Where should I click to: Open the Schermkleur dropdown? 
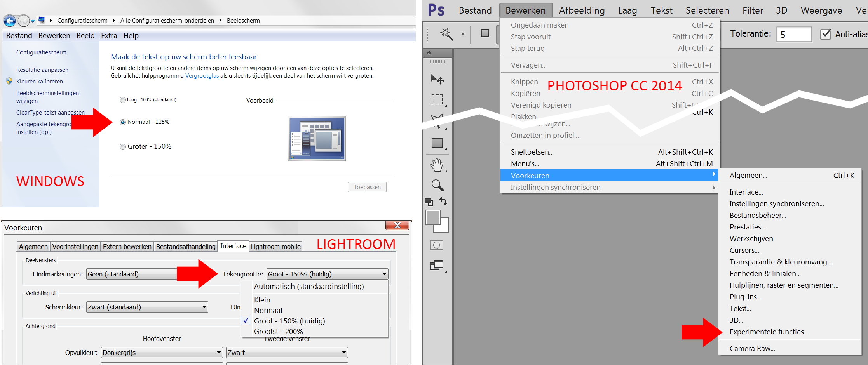(x=147, y=307)
